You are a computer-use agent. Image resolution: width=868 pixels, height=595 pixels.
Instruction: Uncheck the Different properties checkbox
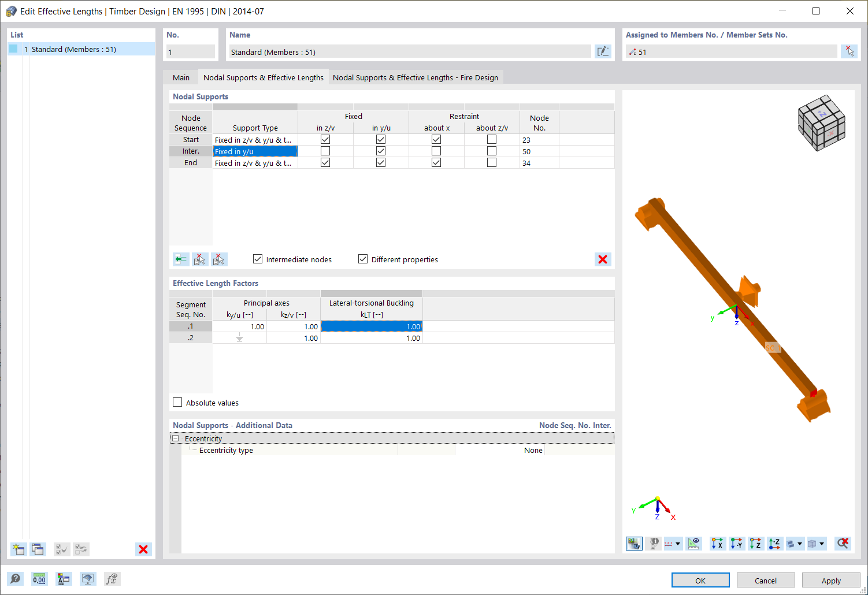tap(363, 259)
